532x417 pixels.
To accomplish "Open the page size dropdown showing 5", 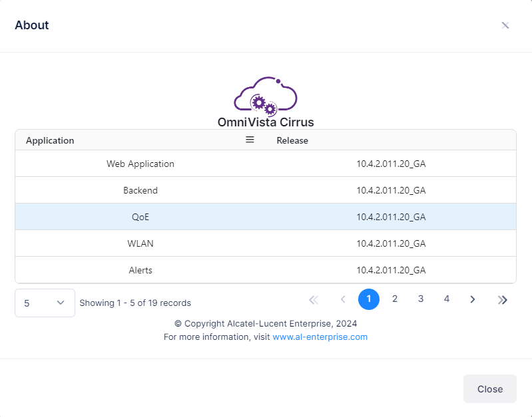I will pos(45,303).
